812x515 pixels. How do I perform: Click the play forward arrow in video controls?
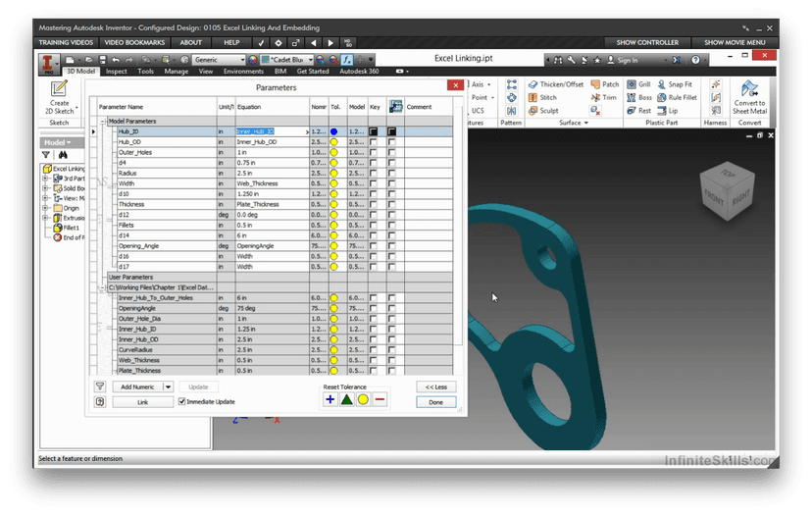[330, 43]
